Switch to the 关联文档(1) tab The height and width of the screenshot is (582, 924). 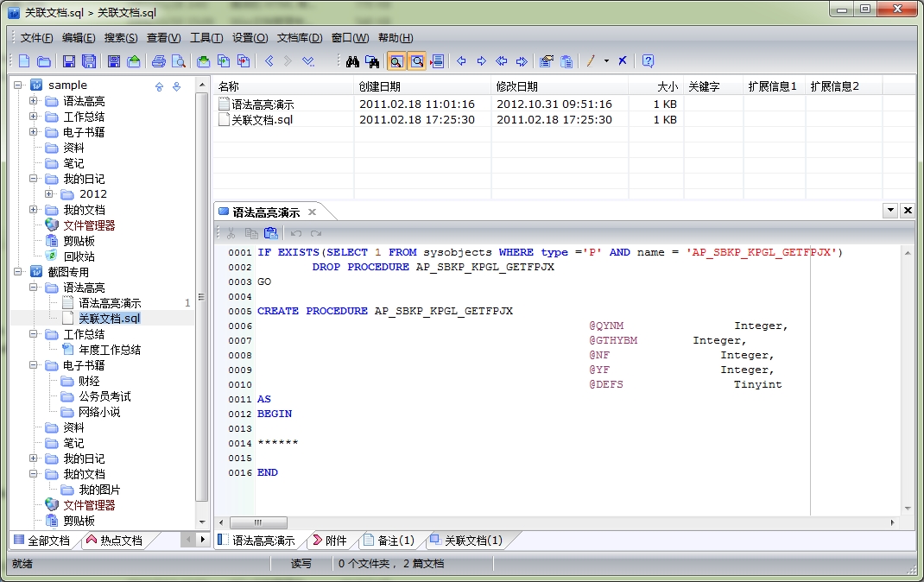pyautogui.click(x=466, y=541)
